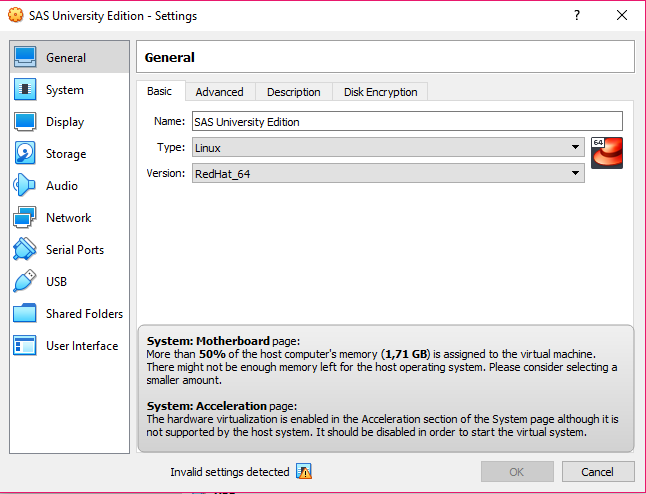Switch to the Advanced tab

point(220,92)
